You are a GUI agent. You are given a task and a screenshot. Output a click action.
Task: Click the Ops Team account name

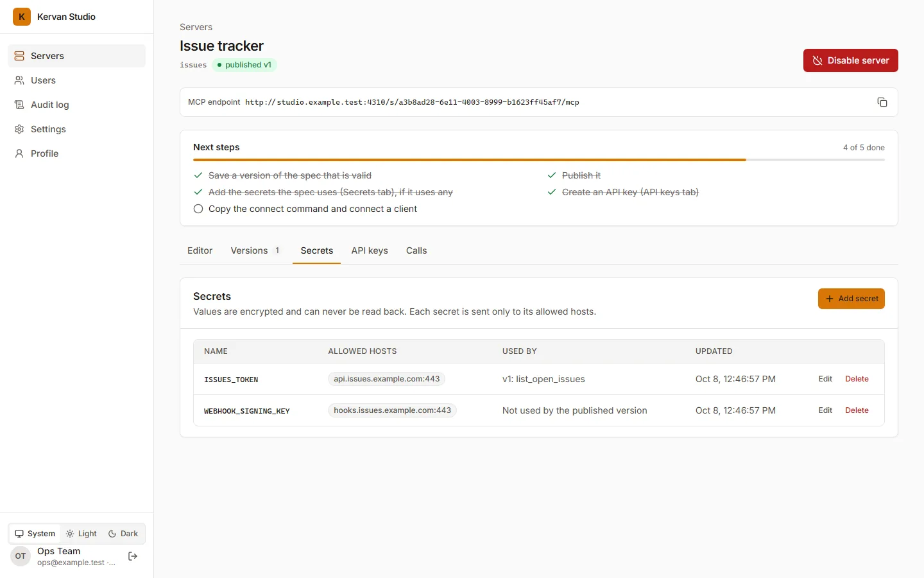(x=59, y=551)
